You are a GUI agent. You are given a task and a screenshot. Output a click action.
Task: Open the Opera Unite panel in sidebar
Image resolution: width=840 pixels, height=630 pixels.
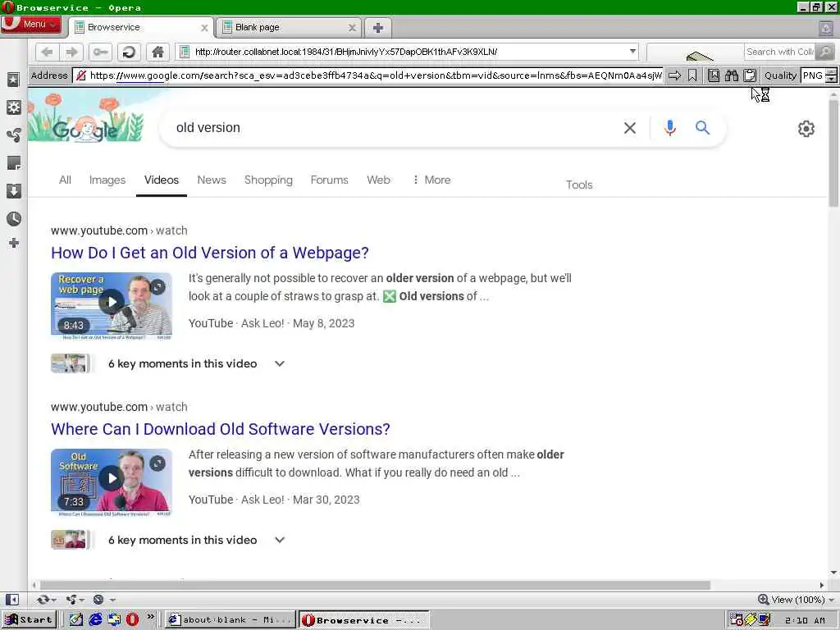point(13,135)
